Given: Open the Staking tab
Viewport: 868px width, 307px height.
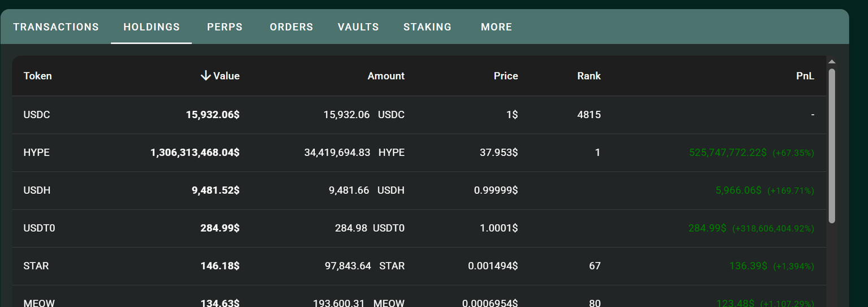Looking at the screenshot, I should (x=427, y=27).
